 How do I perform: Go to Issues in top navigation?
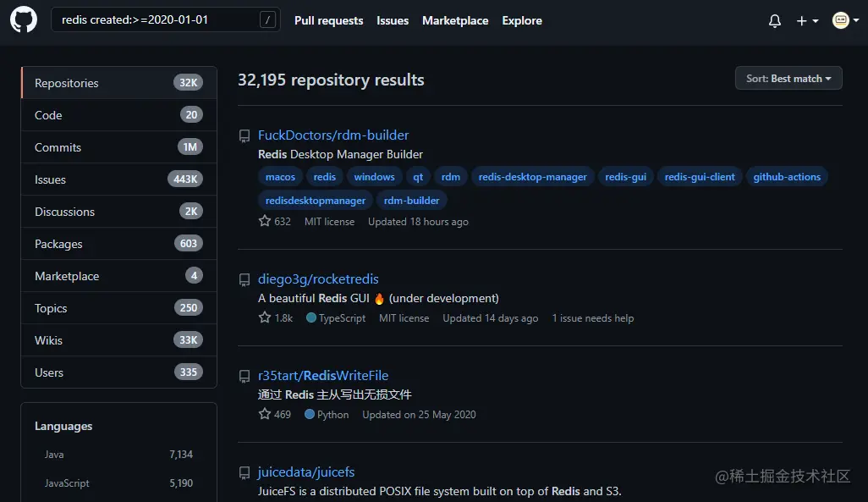point(393,20)
